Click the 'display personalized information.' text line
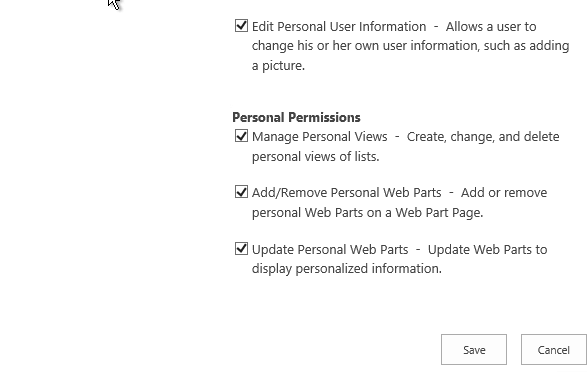The height and width of the screenshot is (374, 587). tap(347, 269)
